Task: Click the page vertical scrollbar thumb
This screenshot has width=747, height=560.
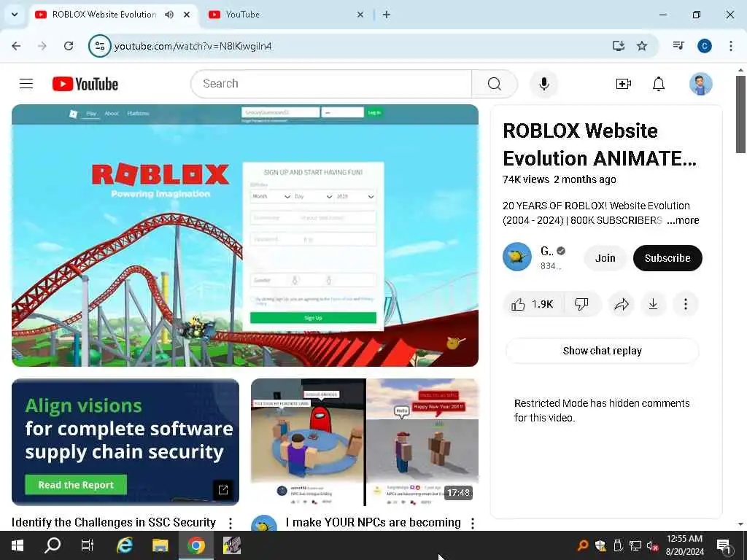Action: pos(740,114)
